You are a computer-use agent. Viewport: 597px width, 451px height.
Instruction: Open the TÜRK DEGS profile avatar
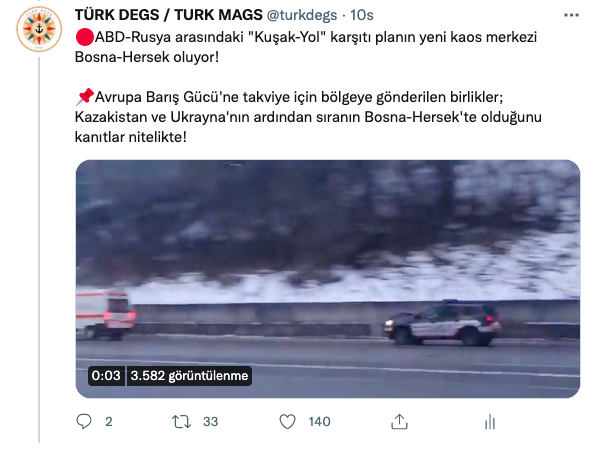point(39,29)
